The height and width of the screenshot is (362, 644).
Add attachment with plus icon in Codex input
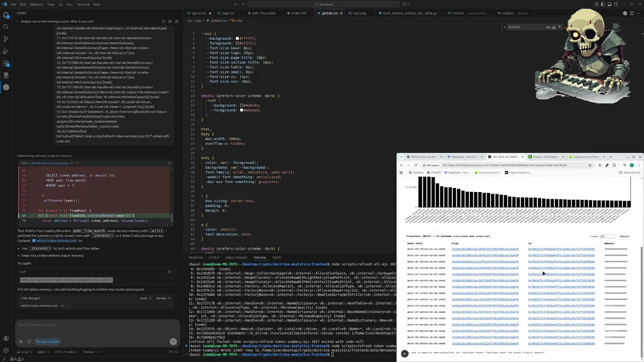[x=21, y=341]
